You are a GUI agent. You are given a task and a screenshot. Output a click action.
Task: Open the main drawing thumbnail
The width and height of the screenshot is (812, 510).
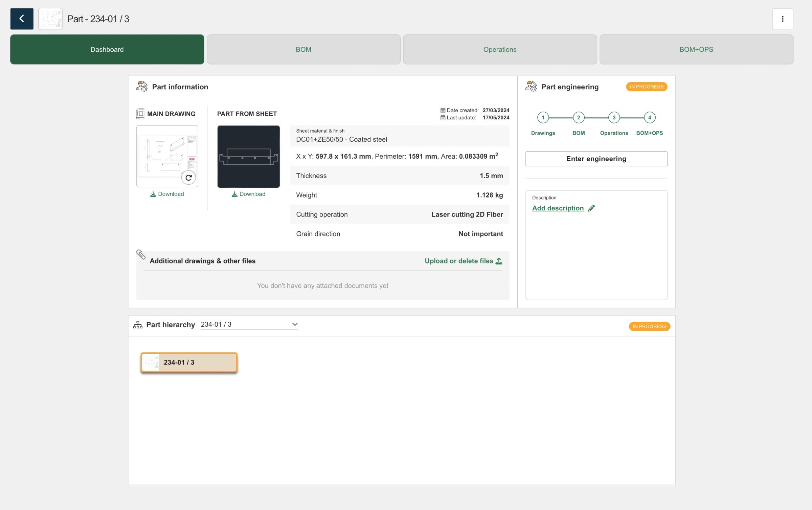[162, 152]
